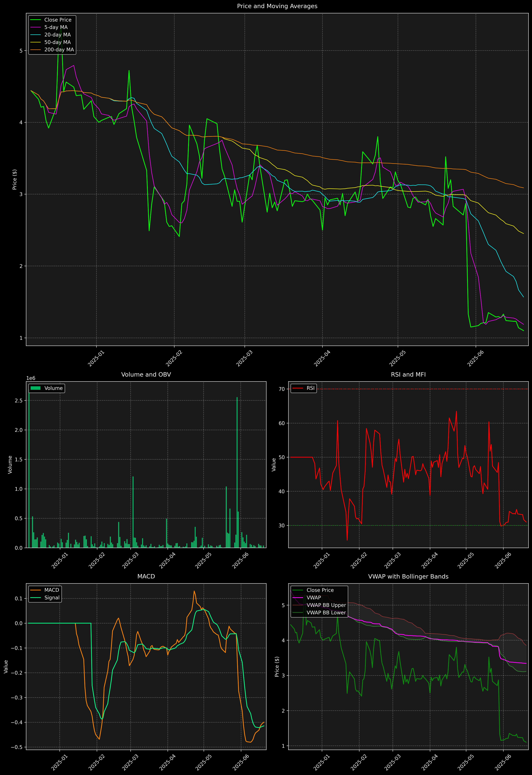The width and height of the screenshot is (532, 775).
Task: Click the "2025-05" tick under the Volume and OBV chart
Action: [203, 561]
